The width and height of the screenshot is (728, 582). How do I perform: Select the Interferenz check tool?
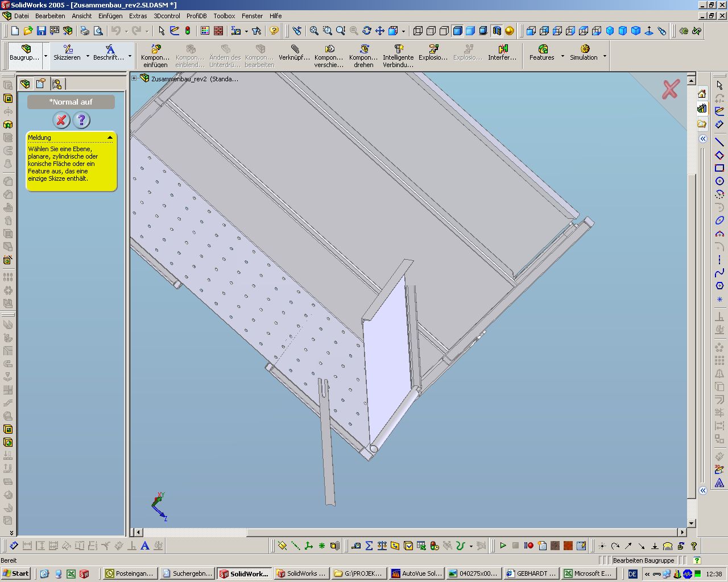point(502,52)
